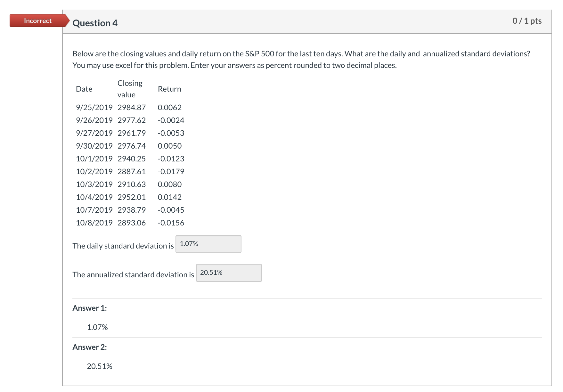Select the 10/8/2019 date cell
Screen dimensions: 563x392
94,223
